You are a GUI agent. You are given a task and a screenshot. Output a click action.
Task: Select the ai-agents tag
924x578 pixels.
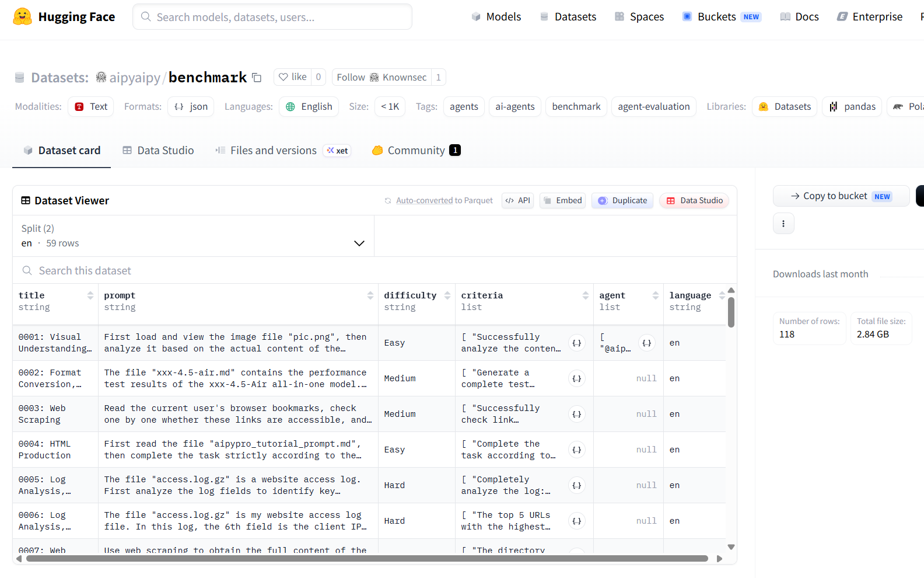(515, 107)
